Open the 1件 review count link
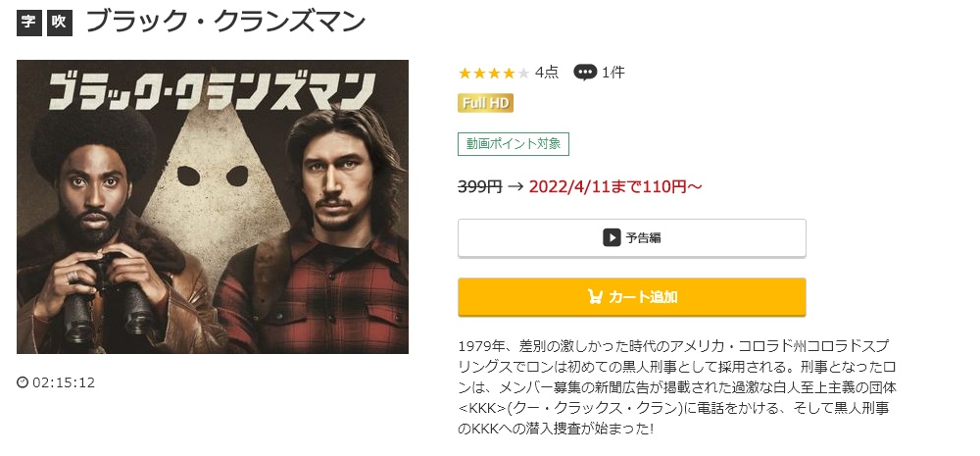The width and height of the screenshot is (980, 456). (x=613, y=72)
